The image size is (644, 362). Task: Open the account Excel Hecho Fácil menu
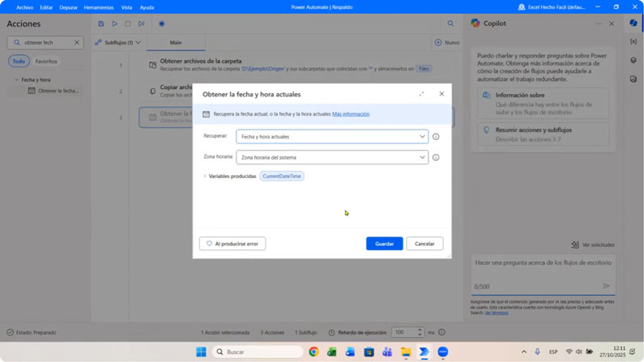point(551,7)
